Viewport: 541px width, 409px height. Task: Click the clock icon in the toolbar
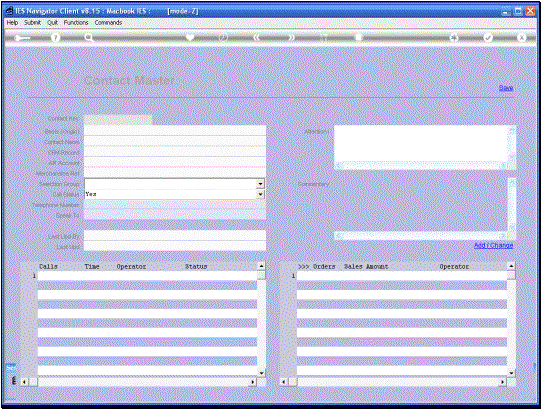coord(223,37)
